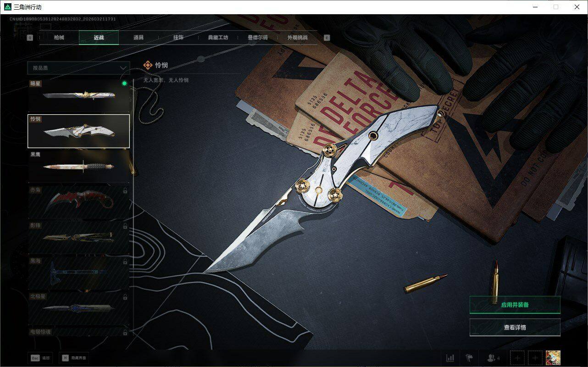The image size is (588, 367).
Task: Click the player avatar in bottom-right
Action: (553, 358)
